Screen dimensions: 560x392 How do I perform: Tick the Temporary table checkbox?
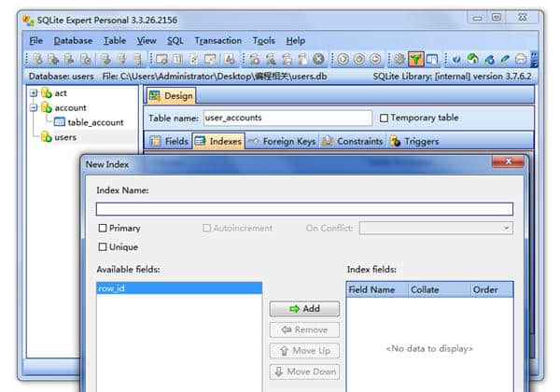(385, 119)
